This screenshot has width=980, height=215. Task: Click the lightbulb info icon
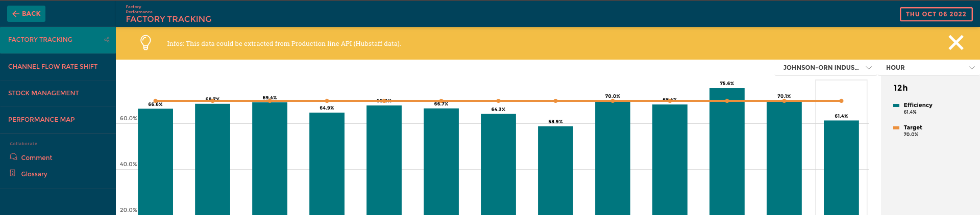click(x=145, y=43)
